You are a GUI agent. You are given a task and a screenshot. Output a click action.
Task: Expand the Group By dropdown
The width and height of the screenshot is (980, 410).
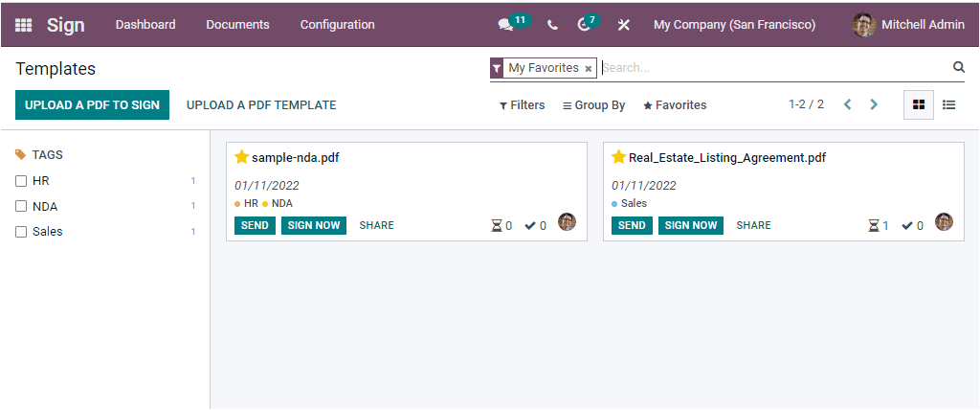pos(593,105)
